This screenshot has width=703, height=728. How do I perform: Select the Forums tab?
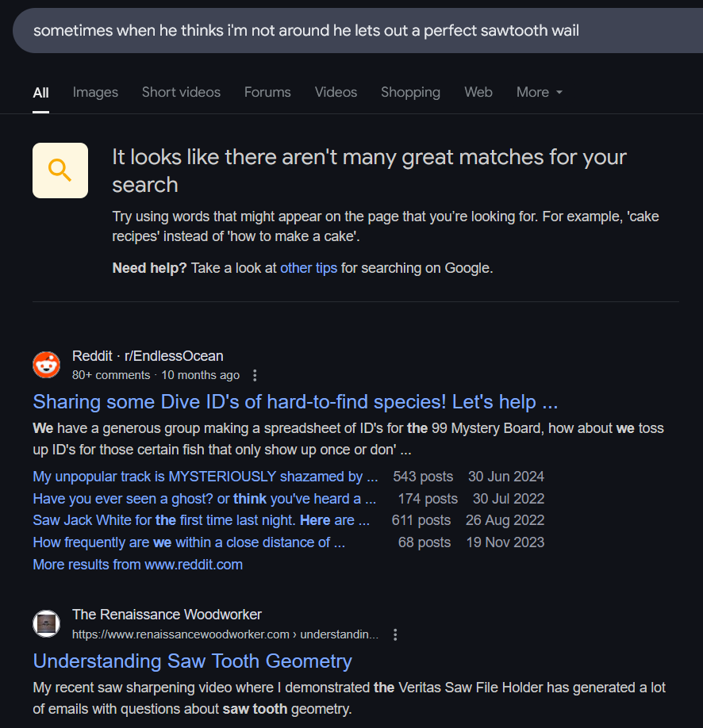(267, 93)
